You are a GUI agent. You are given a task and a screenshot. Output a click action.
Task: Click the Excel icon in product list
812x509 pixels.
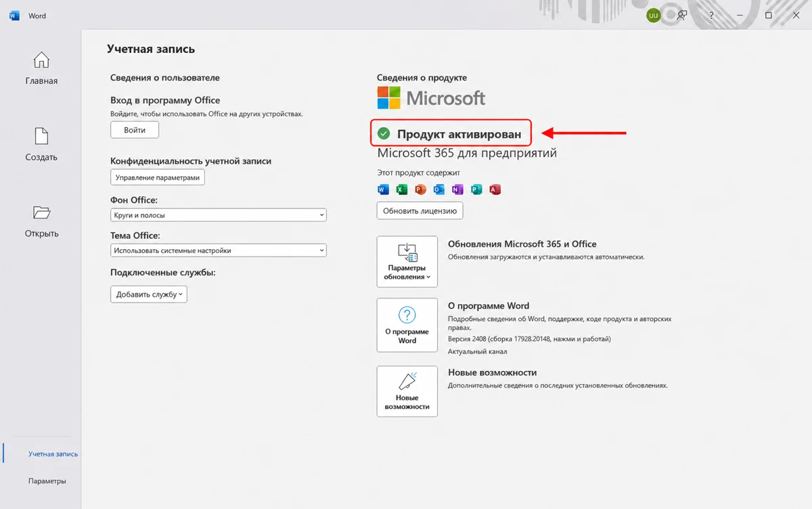pos(401,190)
